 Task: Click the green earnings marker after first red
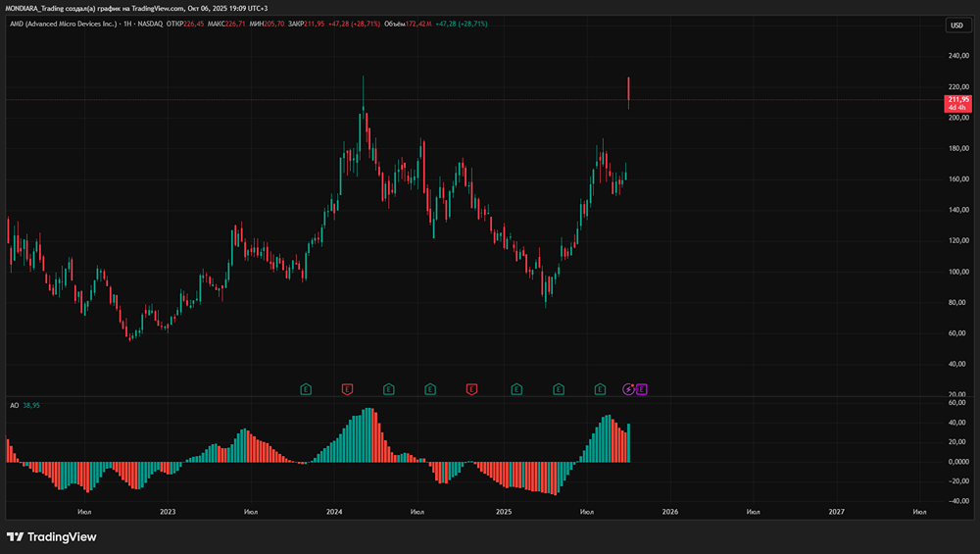[x=389, y=389]
